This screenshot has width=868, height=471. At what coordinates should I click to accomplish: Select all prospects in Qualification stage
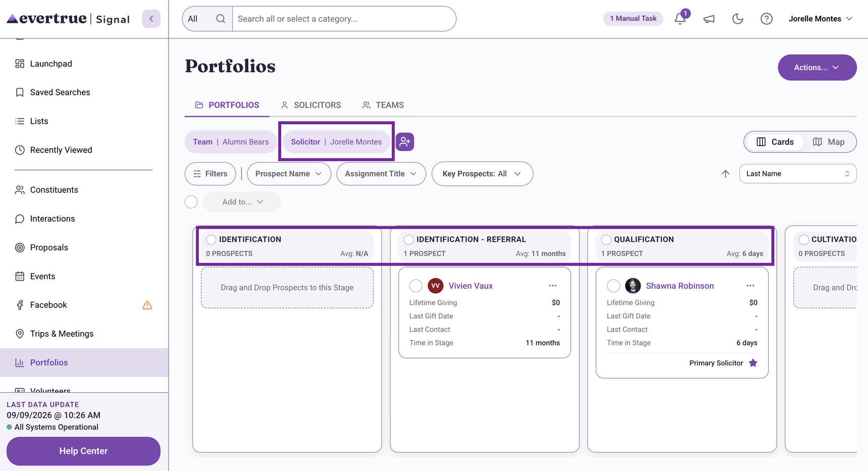(x=606, y=239)
